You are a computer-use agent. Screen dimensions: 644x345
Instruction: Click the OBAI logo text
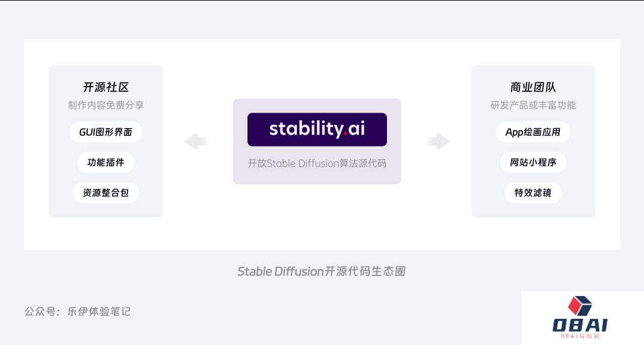click(580, 325)
